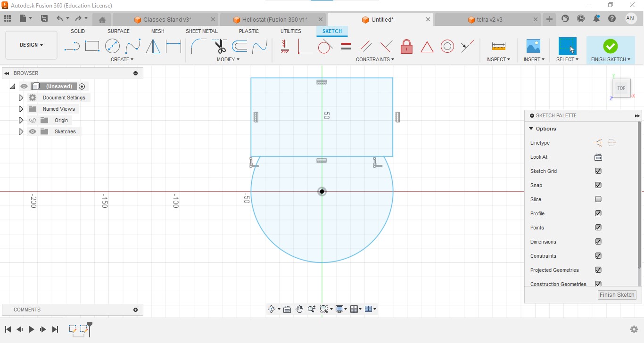Apply the Midpoint triangle constraint
Image resolution: width=644 pixels, height=343 pixels.
(x=427, y=47)
